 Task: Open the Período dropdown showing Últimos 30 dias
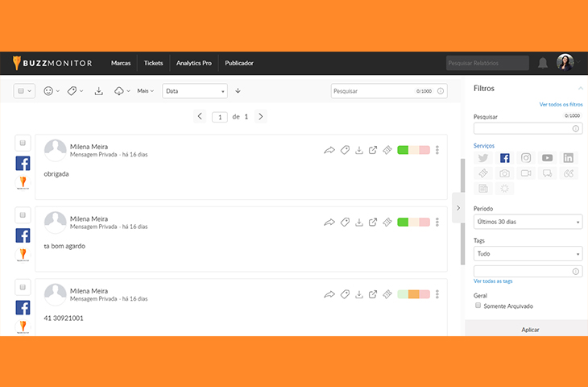click(528, 222)
